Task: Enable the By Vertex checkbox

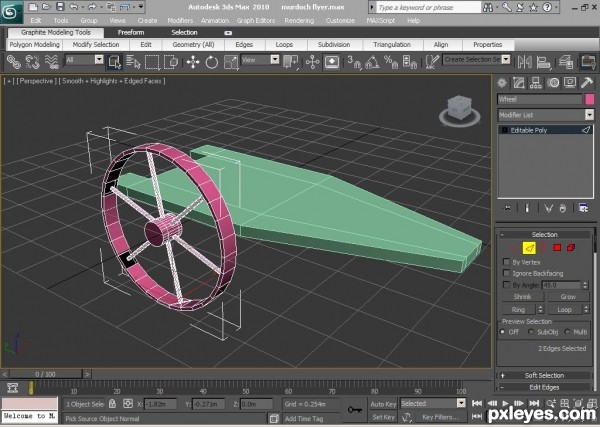Action: tap(506, 262)
